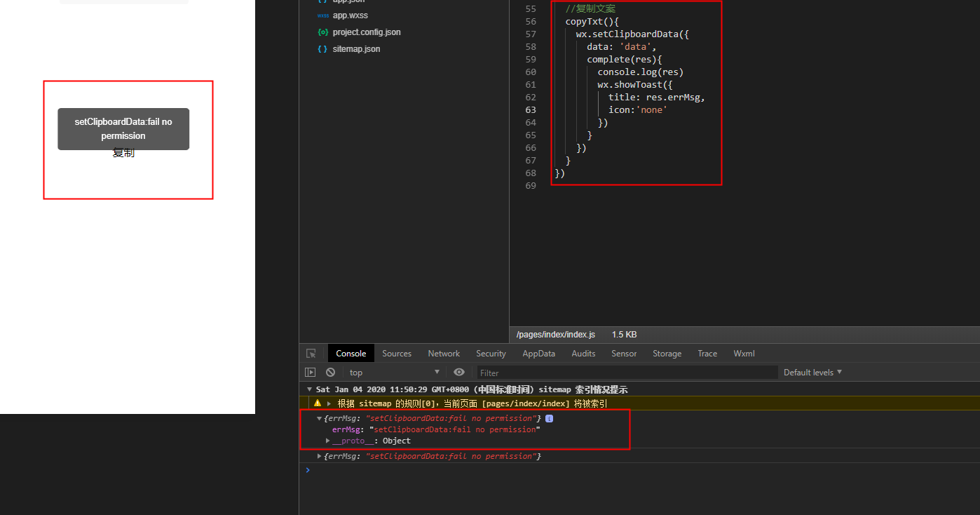980x515 pixels.
Task: Click the wx.setClipboardData({ code line
Action: click(633, 34)
